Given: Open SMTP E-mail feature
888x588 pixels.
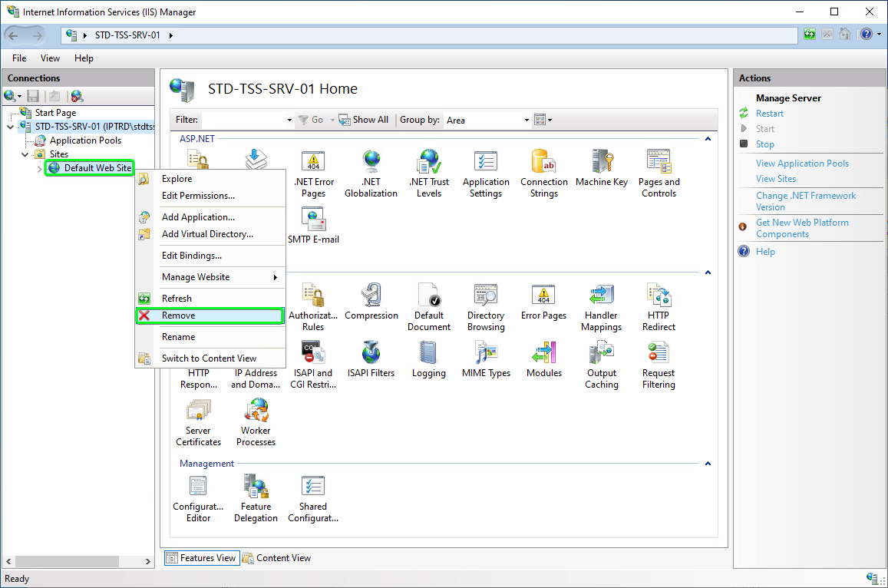Looking at the screenshot, I should [x=313, y=226].
